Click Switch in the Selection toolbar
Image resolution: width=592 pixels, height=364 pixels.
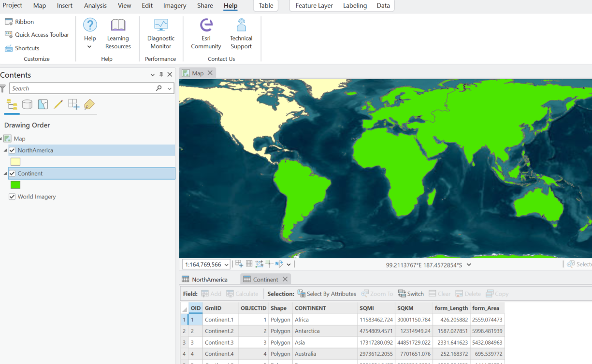410,294
